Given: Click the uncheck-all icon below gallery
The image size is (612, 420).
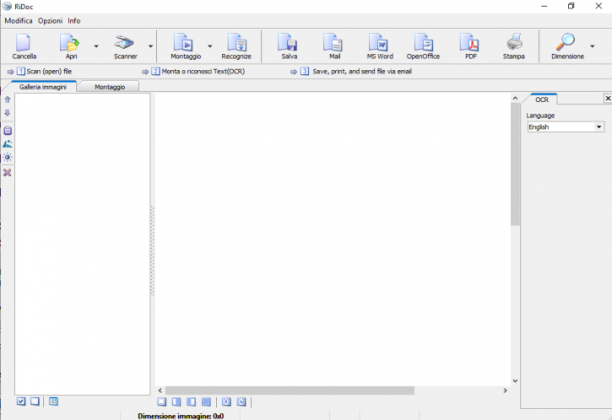Looking at the screenshot, I should 35,401.
